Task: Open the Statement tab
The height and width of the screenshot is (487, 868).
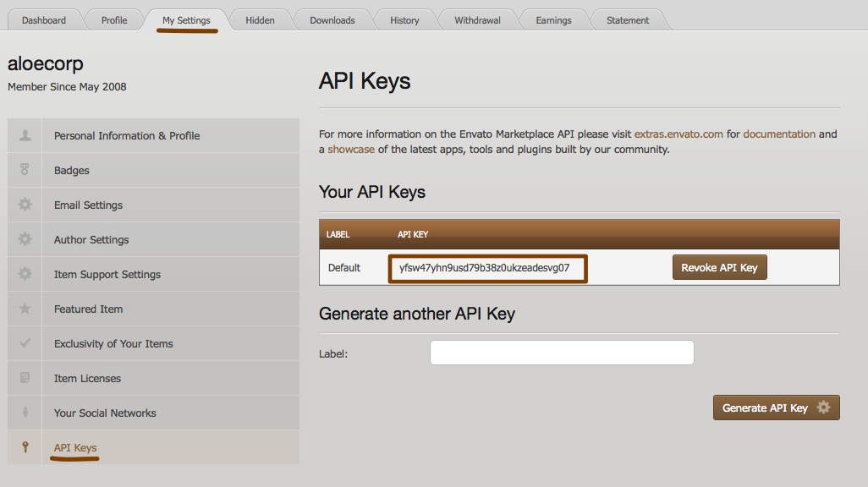Action: point(627,20)
